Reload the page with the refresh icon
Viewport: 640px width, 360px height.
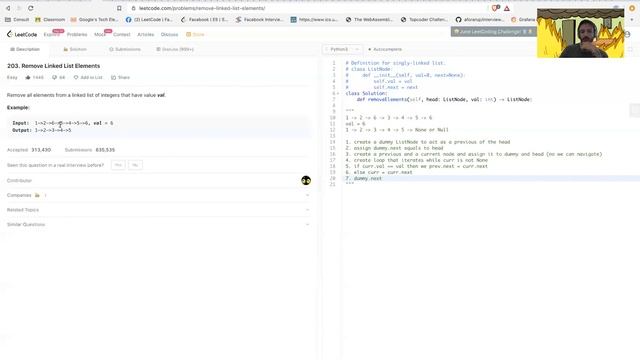(31, 8)
